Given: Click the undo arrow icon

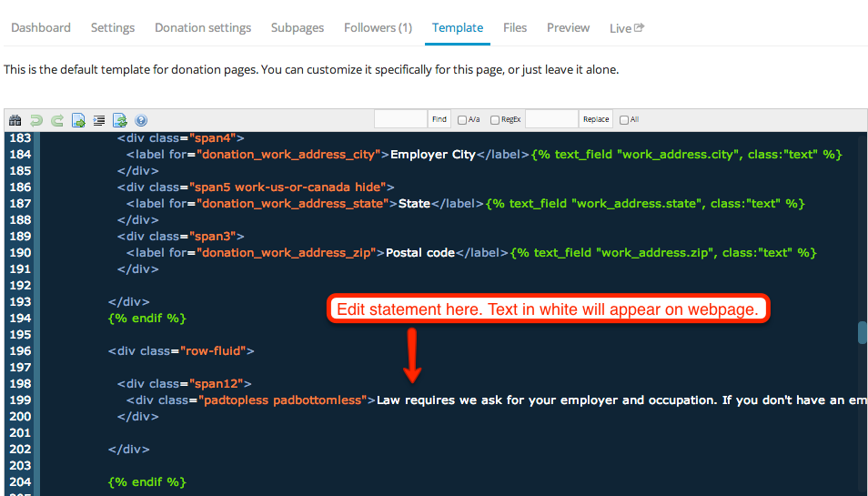Looking at the screenshot, I should click(x=36, y=119).
